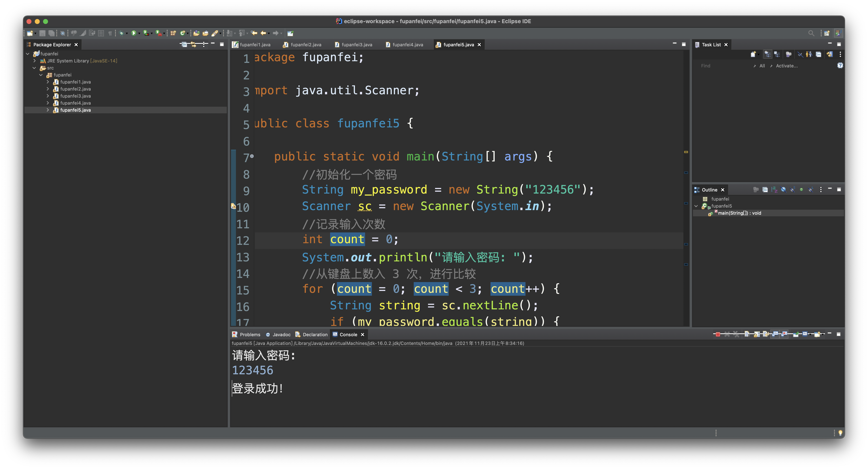Click the Open Type folder icon

[x=197, y=33]
